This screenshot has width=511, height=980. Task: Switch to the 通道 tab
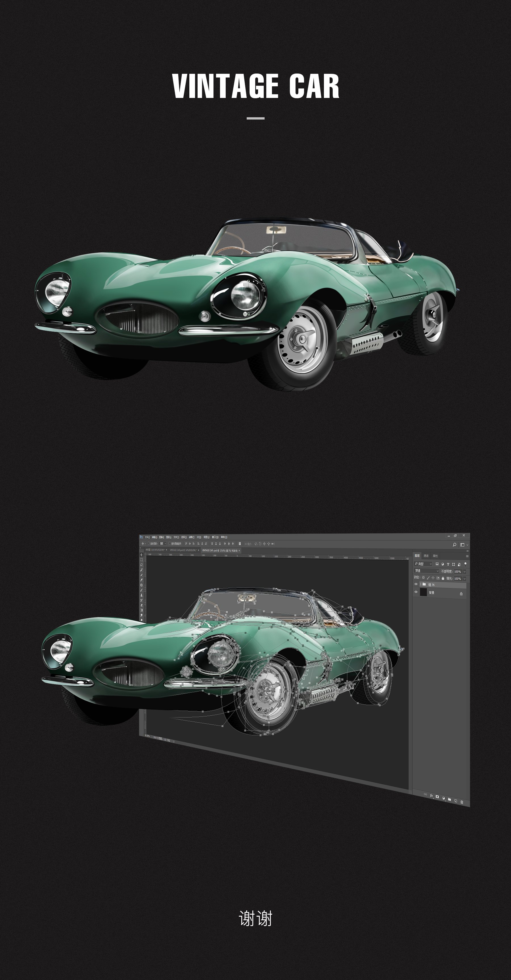tap(426, 556)
